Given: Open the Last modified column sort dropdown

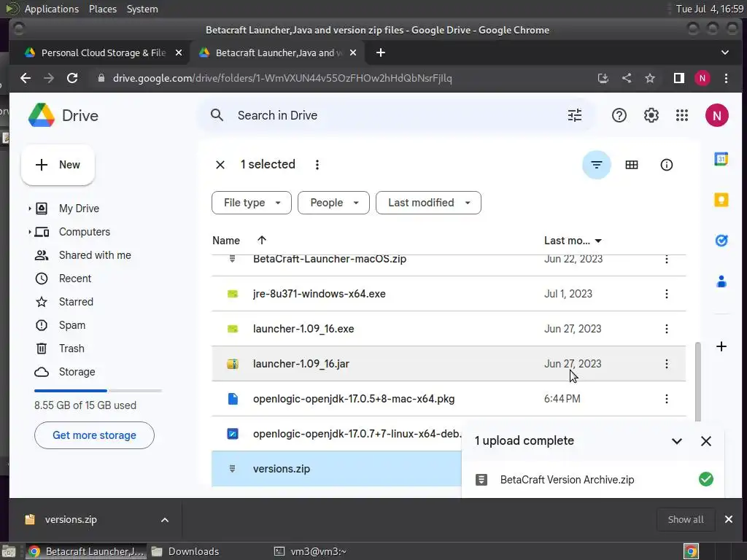Looking at the screenshot, I should [x=598, y=241].
